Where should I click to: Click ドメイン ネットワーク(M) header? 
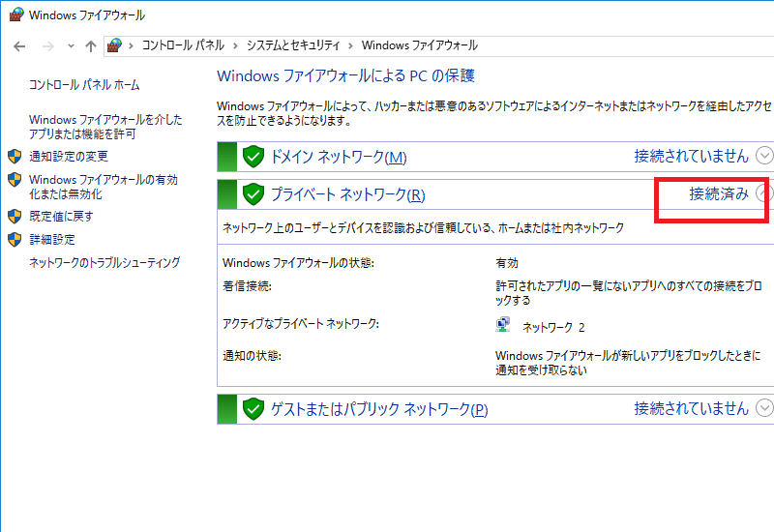click(339, 157)
